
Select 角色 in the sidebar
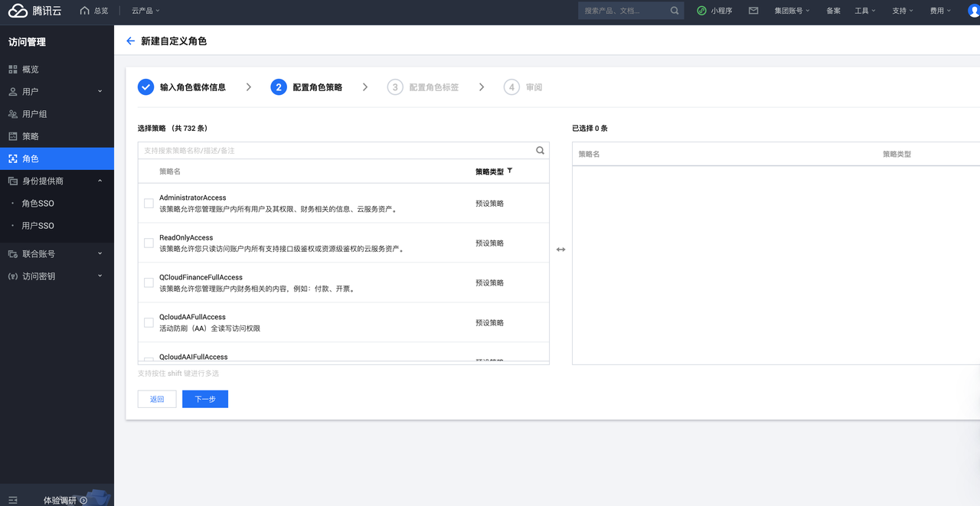(x=57, y=158)
